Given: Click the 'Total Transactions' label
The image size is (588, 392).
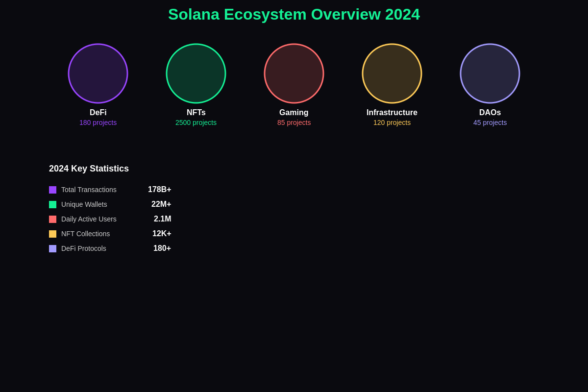Looking at the screenshot, I should [89, 190].
